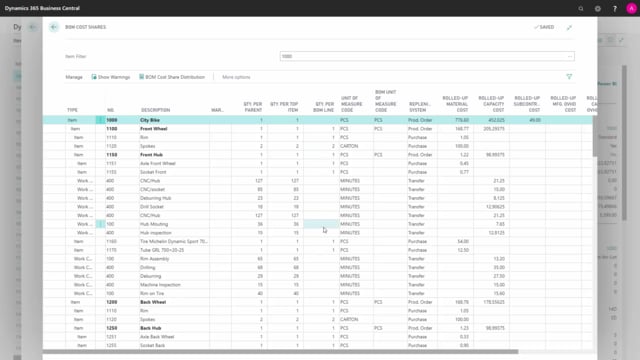Image resolution: width=640 pixels, height=360 pixels.
Task: Select the Rim Assembly description
Action: coord(154,259)
